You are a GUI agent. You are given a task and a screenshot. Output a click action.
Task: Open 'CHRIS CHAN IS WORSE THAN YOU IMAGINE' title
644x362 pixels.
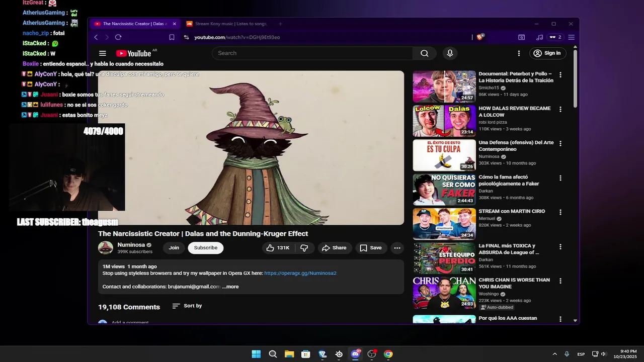pyautogui.click(x=514, y=283)
